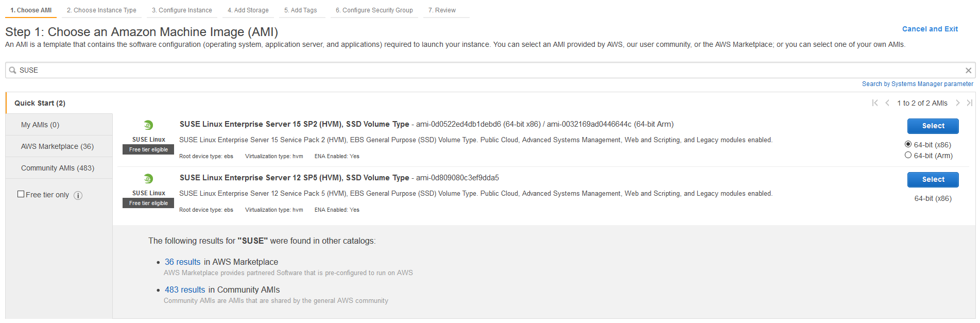Click Cancel and Exit link
The image size is (980, 323).
930,29
